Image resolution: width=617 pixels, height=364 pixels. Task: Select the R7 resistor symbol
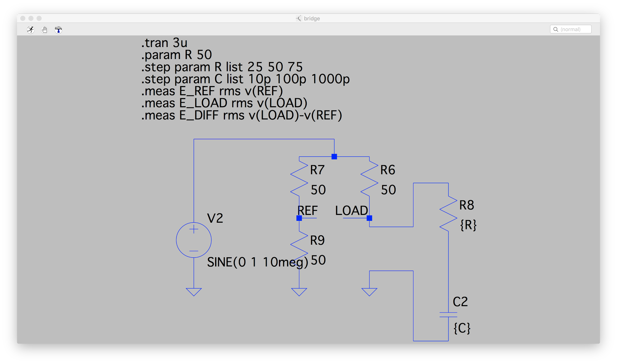tap(299, 179)
